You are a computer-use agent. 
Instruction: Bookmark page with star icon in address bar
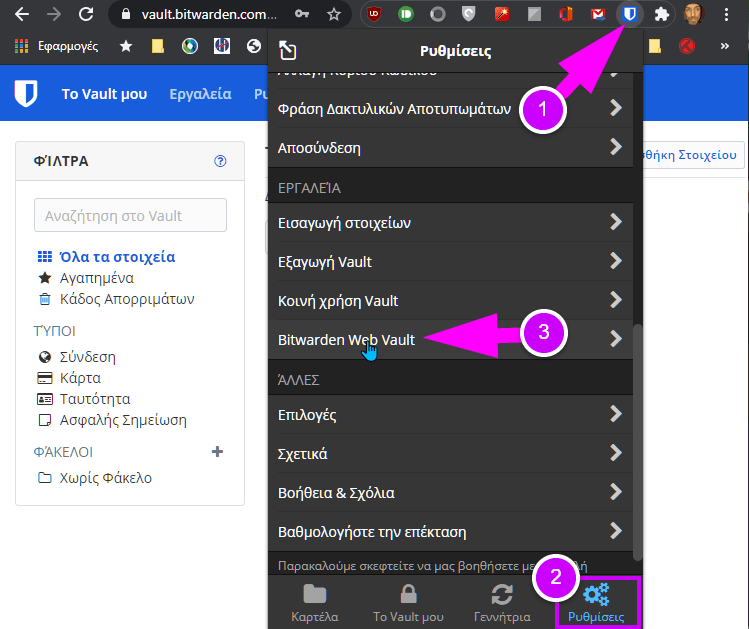(334, 14)
